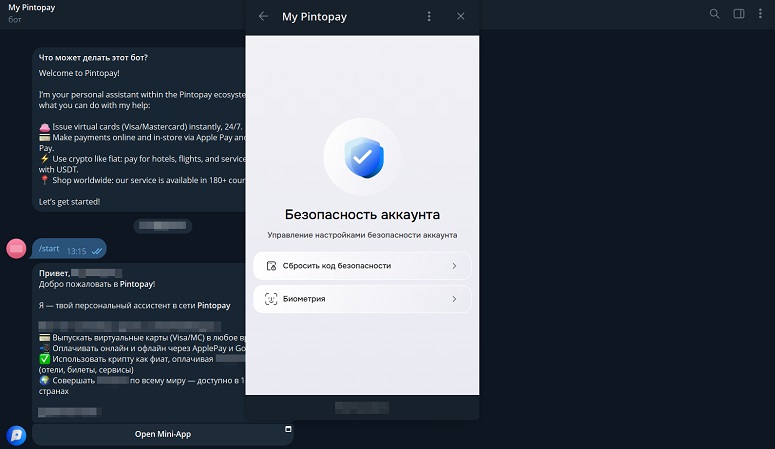
Task: Expand the Сбросить код безопасности chevron
Action: [x=454, y=266]
